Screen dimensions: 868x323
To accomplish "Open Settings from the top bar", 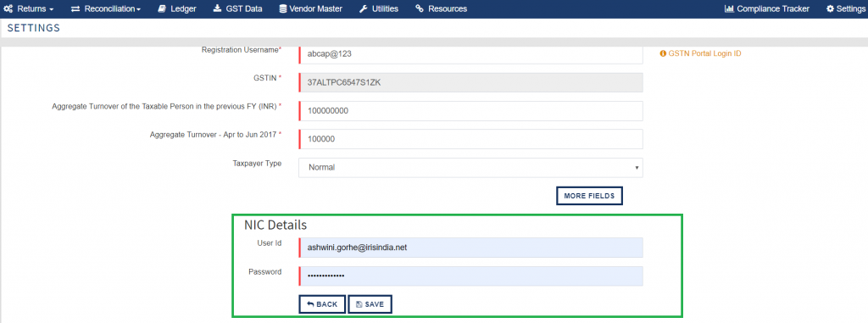I will click(845, 8).
